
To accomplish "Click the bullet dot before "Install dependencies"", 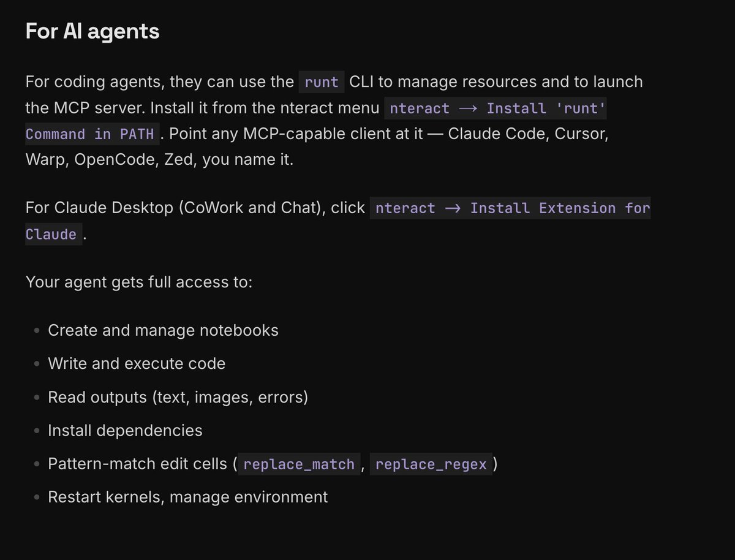I will (x=36, y=431).
